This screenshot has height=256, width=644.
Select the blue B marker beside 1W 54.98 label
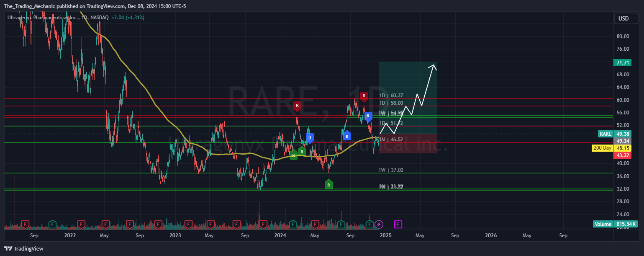pos(368,116)
